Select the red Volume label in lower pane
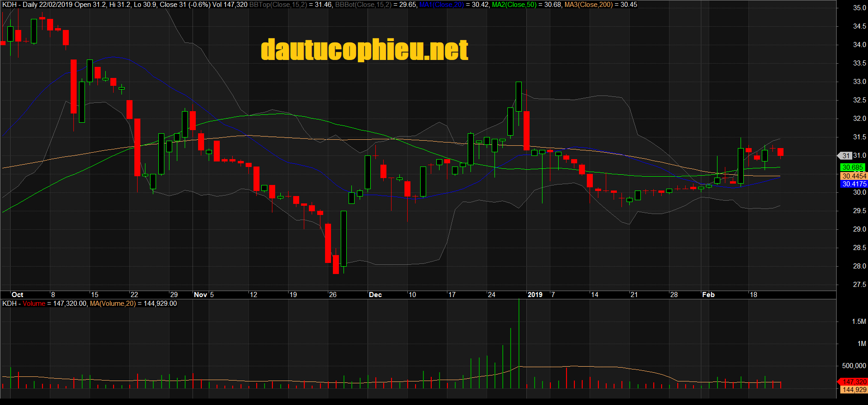Image resolution: width=868 pixels, height=405 pixels. click(34, 304)
